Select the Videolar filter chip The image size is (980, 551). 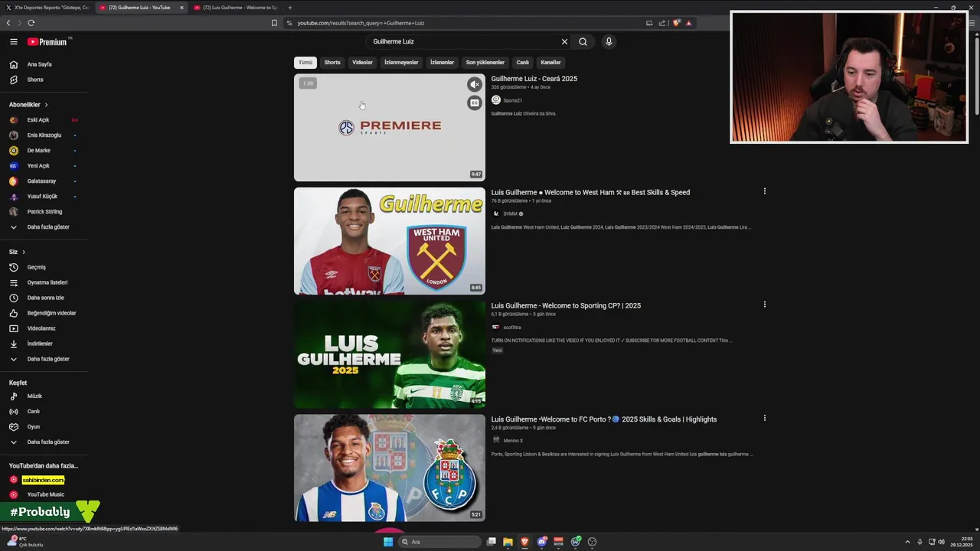click(x=362, y=63)
